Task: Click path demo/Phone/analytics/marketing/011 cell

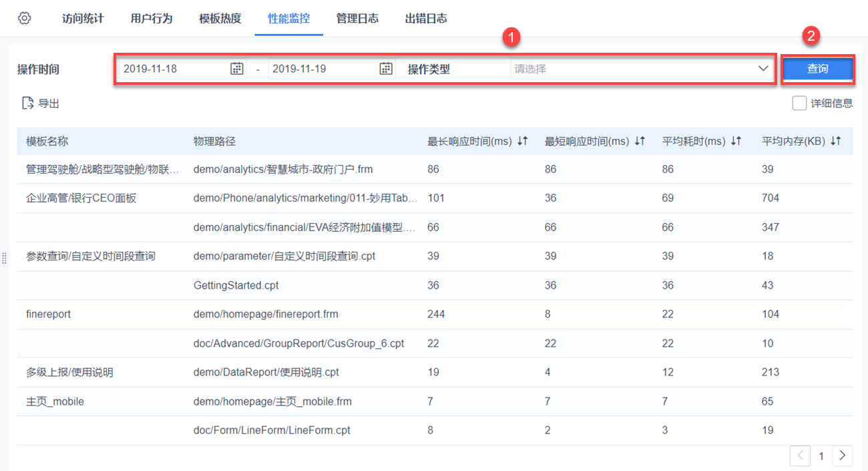Action: (306, 198)
